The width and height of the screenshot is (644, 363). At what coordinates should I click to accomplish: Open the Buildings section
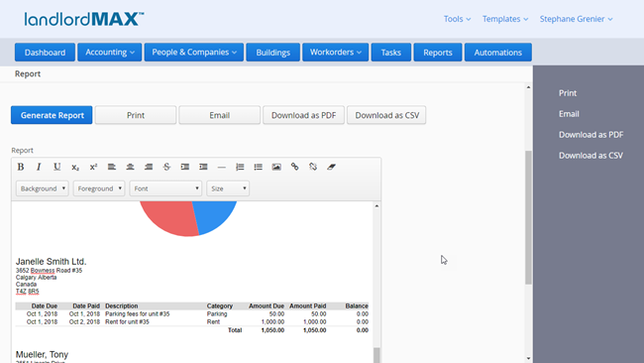pos(273,53)
